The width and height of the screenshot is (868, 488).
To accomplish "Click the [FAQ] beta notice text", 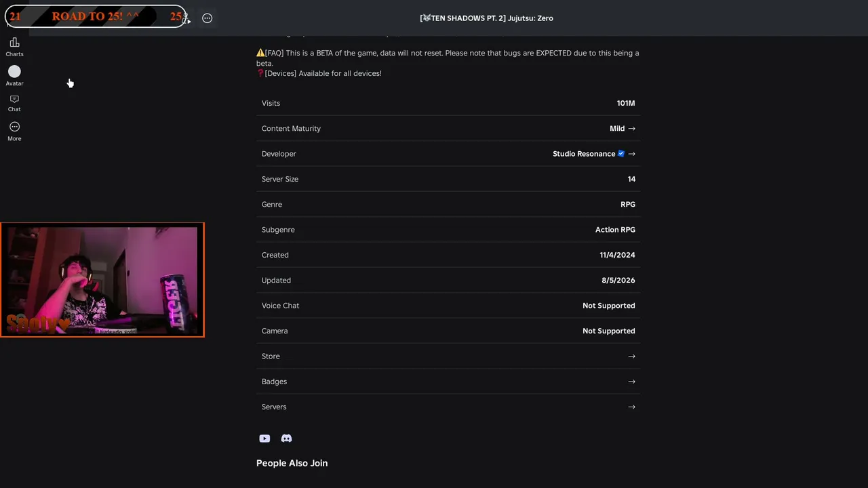I will [x=448, y=58].
